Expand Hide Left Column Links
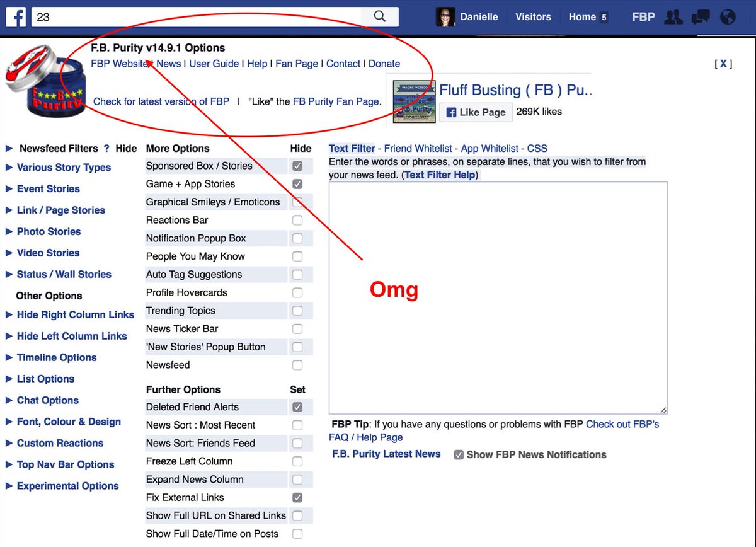Viewport: 756px width, 547px height. [x=72, y=337]
